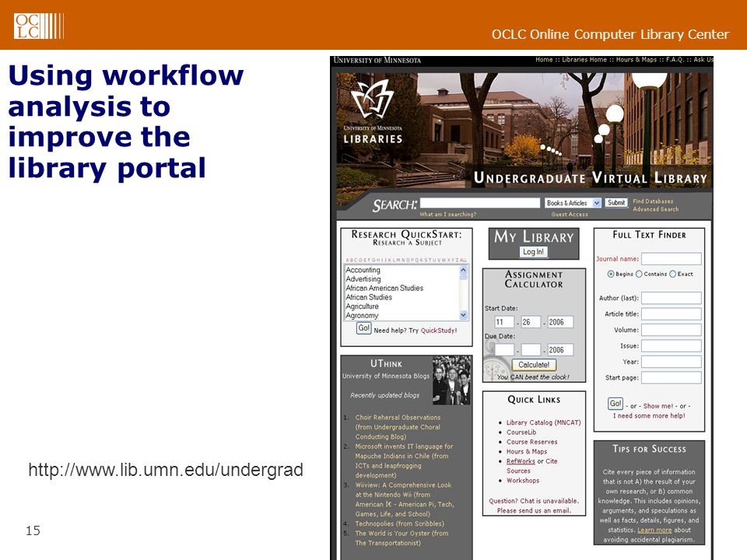This screenshot has width=747, height=560.
Task: Click the Calculate! button
Action: (x=534, y=365)
